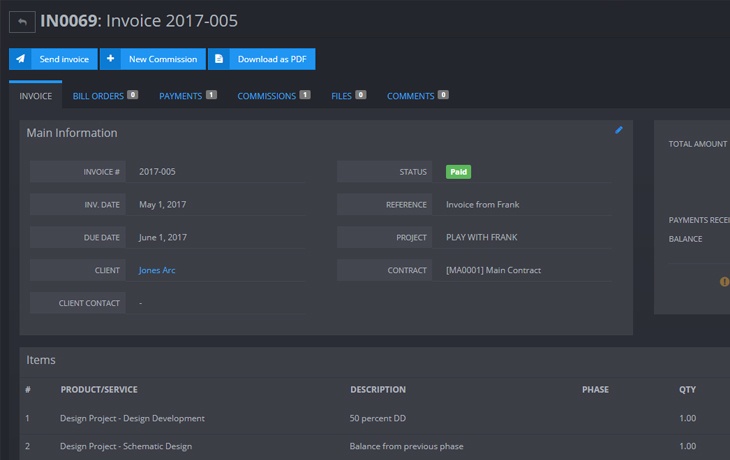Screen dimensions: 730x460
Task: Edit Main Information with the pencil icon
Action: (619, 130)
